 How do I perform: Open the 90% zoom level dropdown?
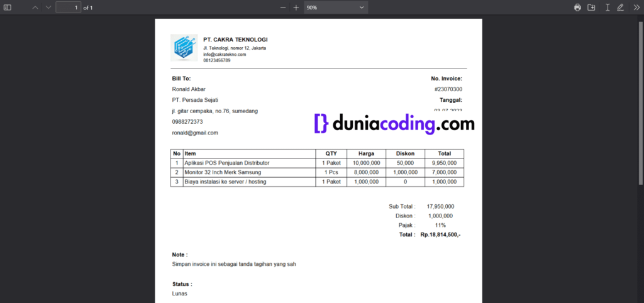click(336, 8)
